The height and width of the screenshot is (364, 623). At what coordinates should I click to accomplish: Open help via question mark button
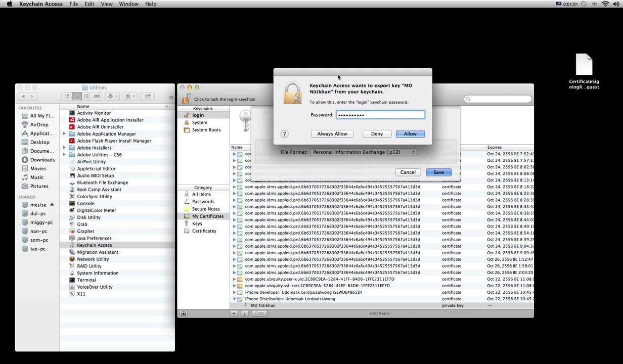[x=284, y=134]
